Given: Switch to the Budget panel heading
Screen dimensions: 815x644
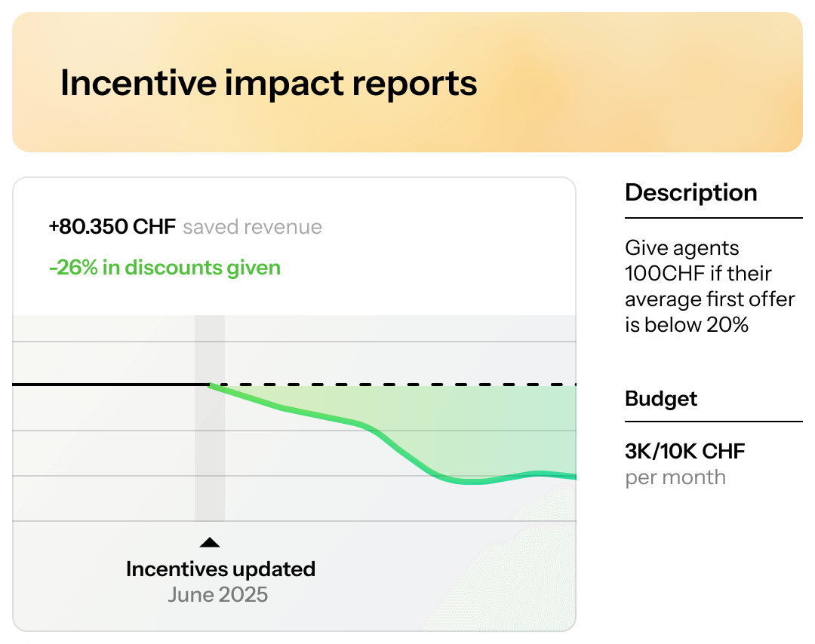Looking at the screenshot, I should pyautogui.click(x=660, y=399).
